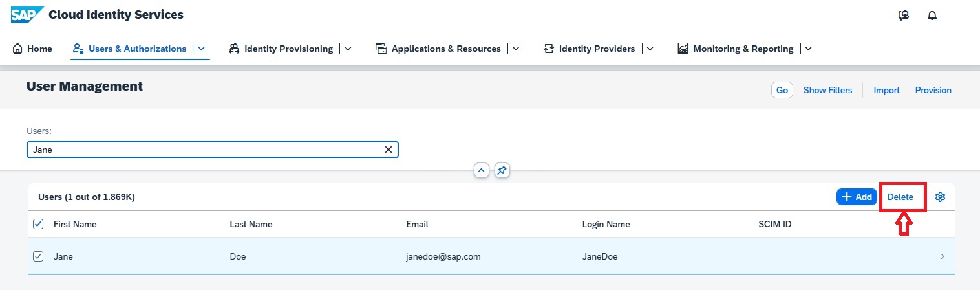Click the Provision button
Screen dimensions: 980x290
pyautogui.click(x=933, y=90)
